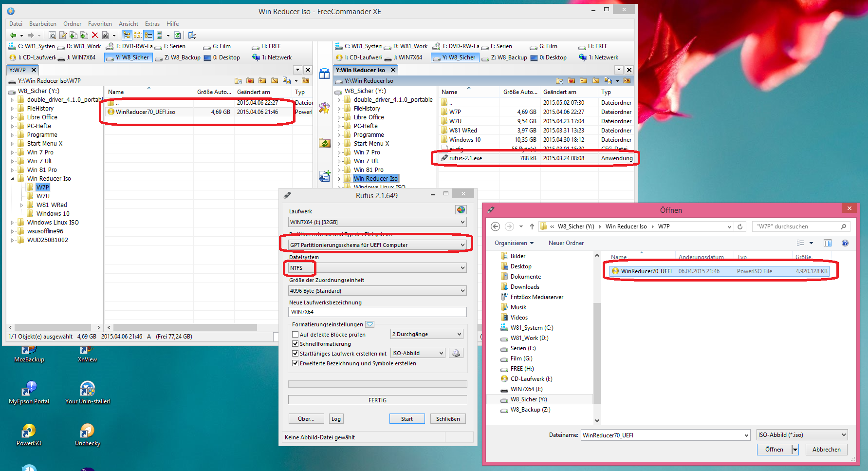The height and width of the screenshot is (471, 868).
Task: Open the Datei menu
Action: 16,24
